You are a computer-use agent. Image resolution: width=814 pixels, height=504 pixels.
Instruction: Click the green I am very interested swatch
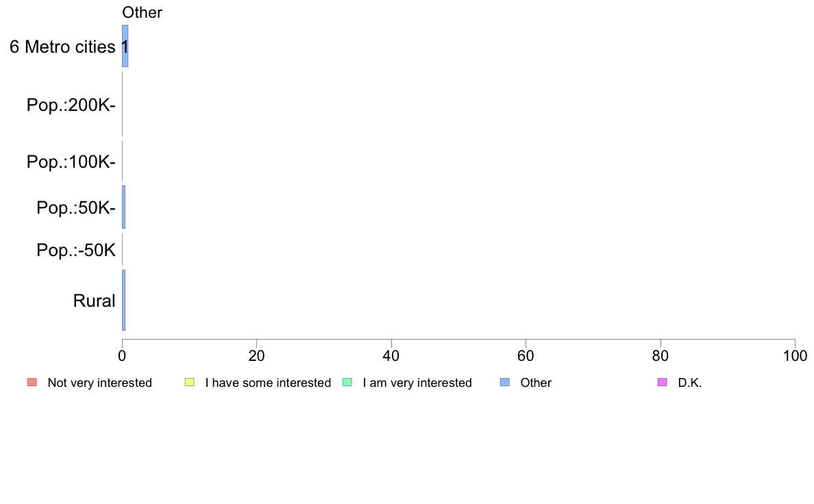coord(347,383)
